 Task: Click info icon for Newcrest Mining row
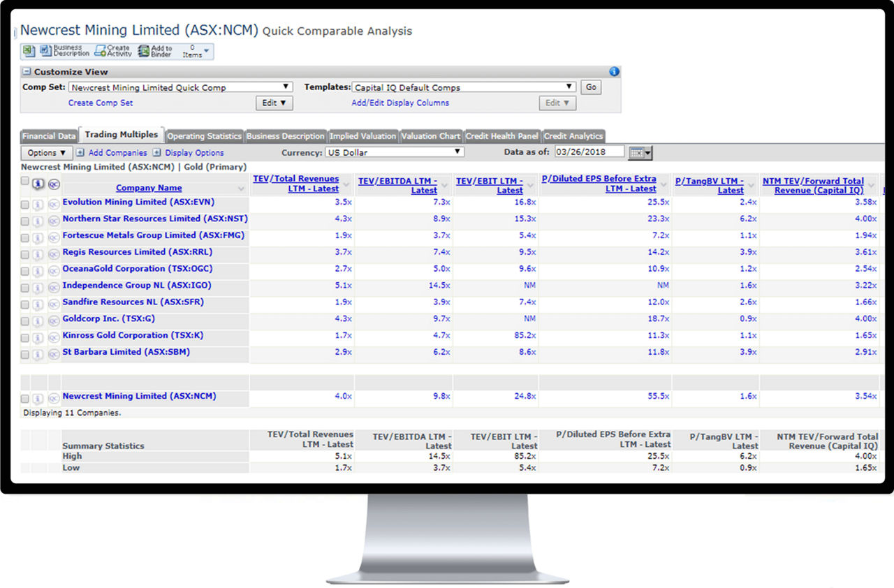[39, 399]
